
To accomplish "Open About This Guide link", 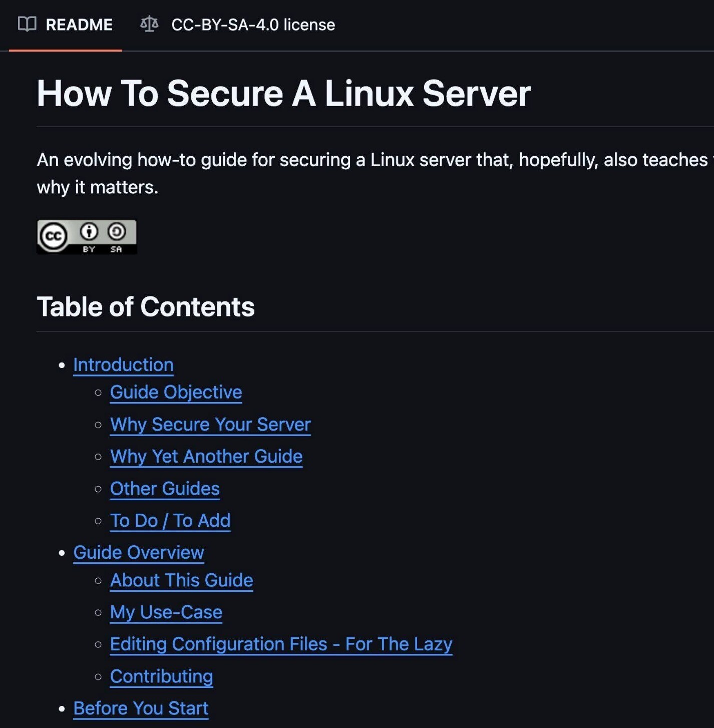I will pyautogui.click(x=181, y=580).
